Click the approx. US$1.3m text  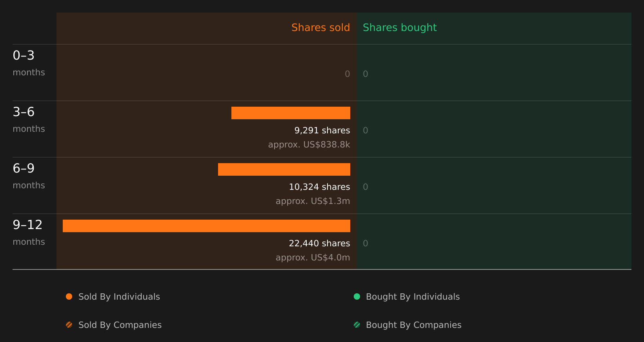pos(313,201)
